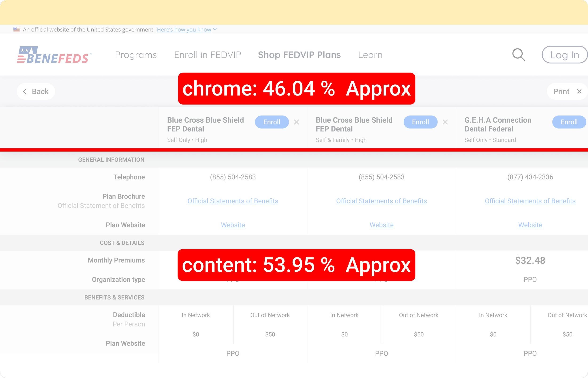588x378 pixels.
Task: Select Self Only plan's telephone (855) 504-2583
Action: [233, 177]
